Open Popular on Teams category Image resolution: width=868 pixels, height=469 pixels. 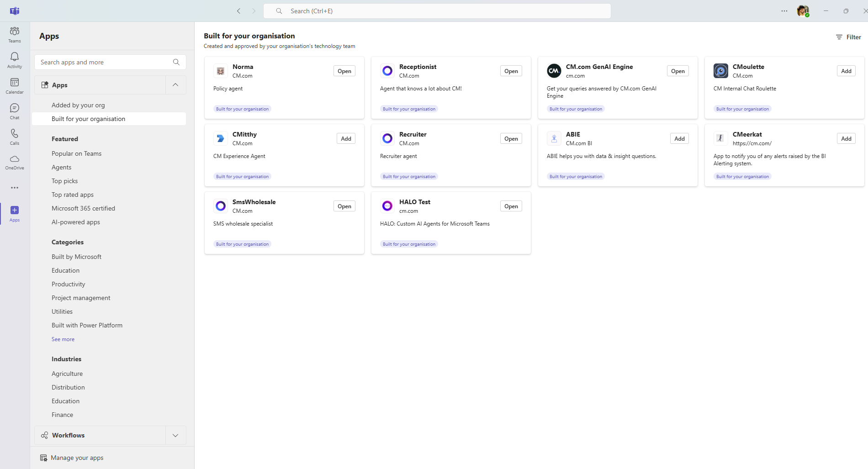coord(76,153)
